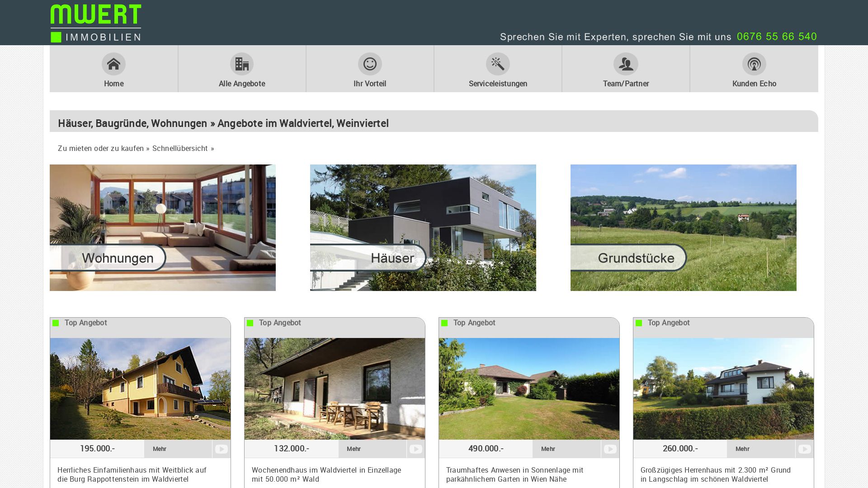Click the Ihr Vorteil smiley icon
The height and width of the screenshot is (488, 868).
coord(370,64)
